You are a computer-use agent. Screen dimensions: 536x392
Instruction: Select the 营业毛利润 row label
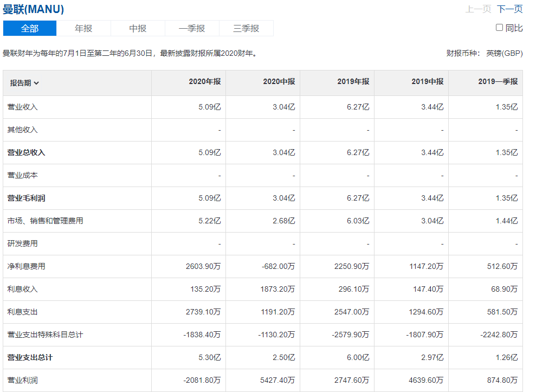point(26,198)
